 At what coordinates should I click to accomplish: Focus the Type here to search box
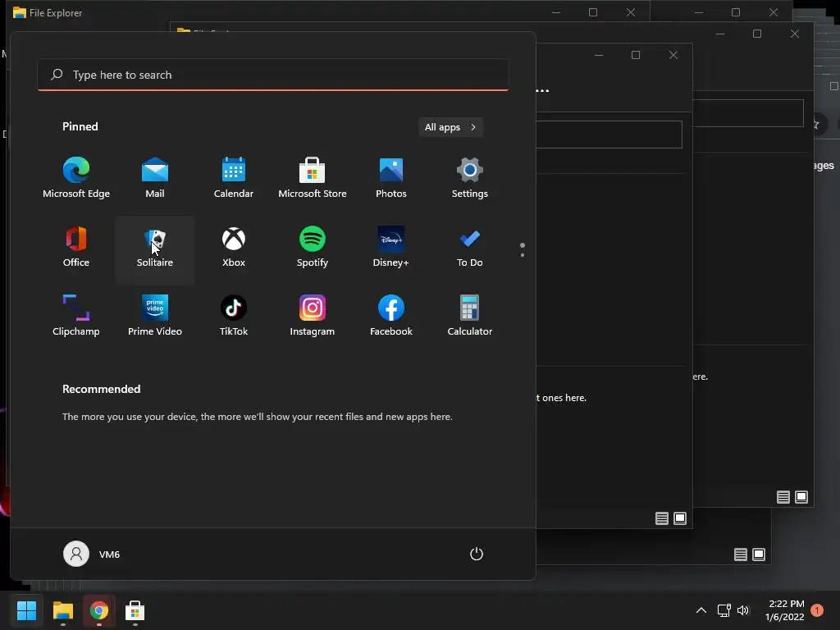tap(273, 75)
